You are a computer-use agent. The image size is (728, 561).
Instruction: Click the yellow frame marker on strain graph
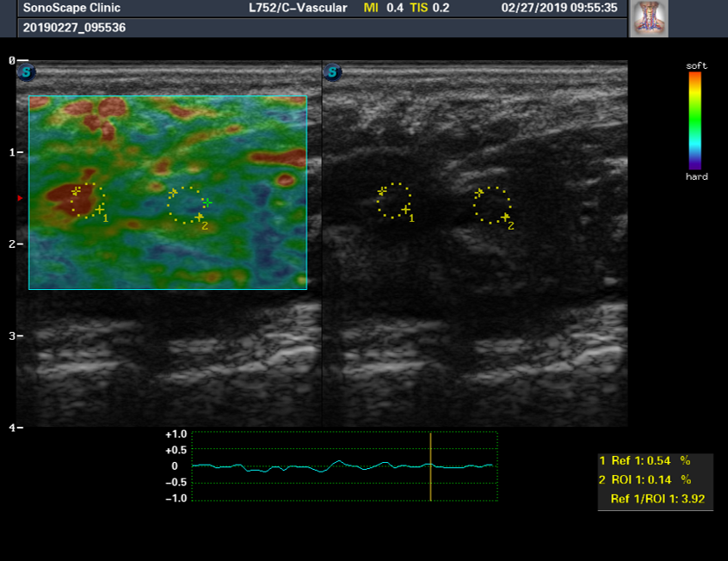click(x=430, y=466)
